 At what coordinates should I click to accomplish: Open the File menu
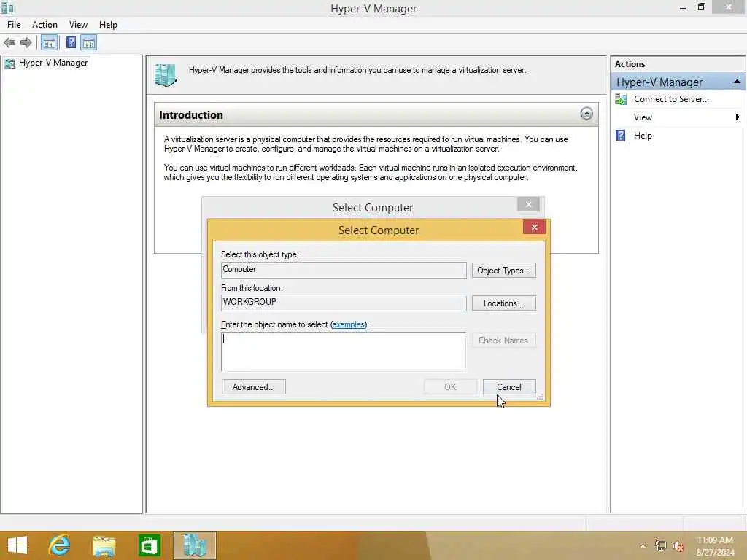[14, 25]
